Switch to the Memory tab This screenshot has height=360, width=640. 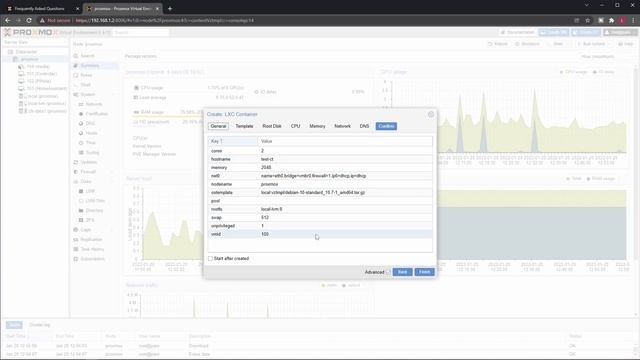[317, 127]
